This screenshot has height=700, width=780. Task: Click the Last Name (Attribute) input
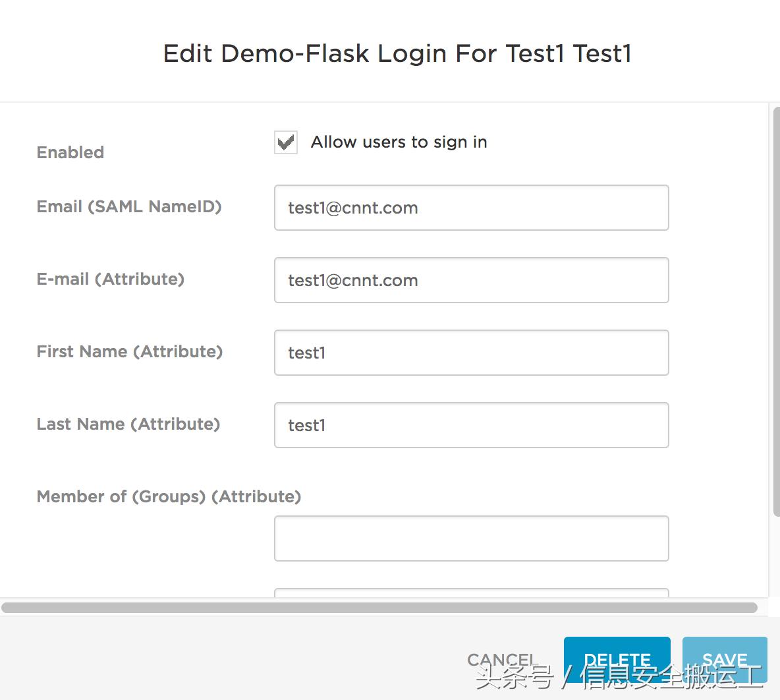coord(471,425)
